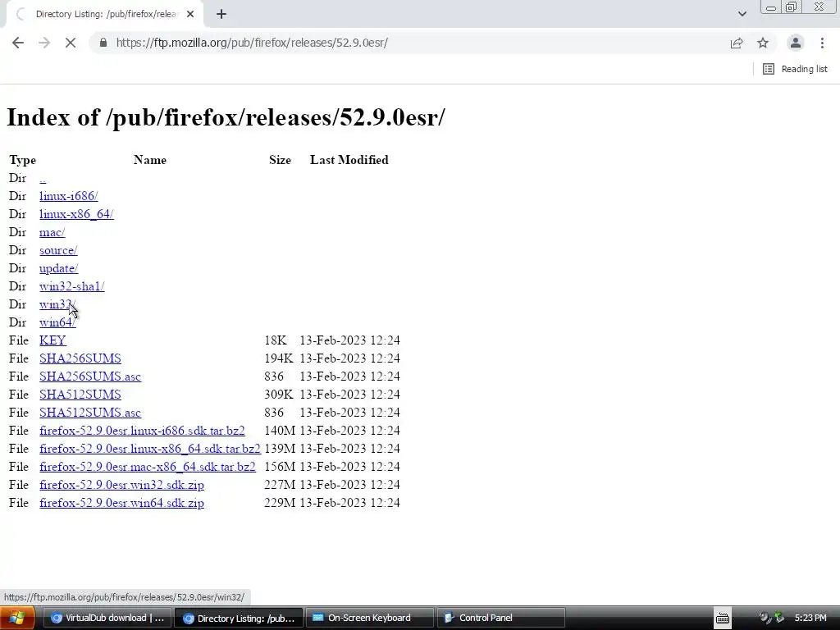This screenshot has height=630, width=840.
Task: Open the linux-x86_64/ directory
Action: 76,214
